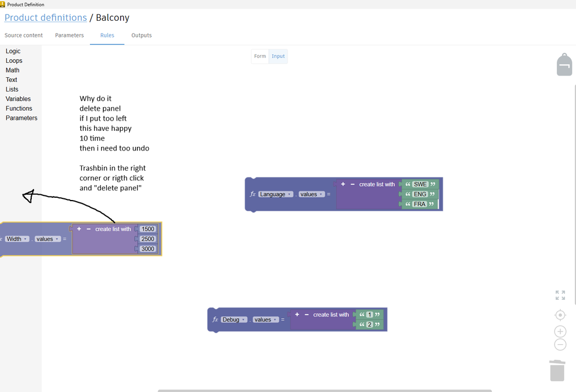
Task: Open the Math toolbox category
Action: pyautogui.click(x=13, y=70)
